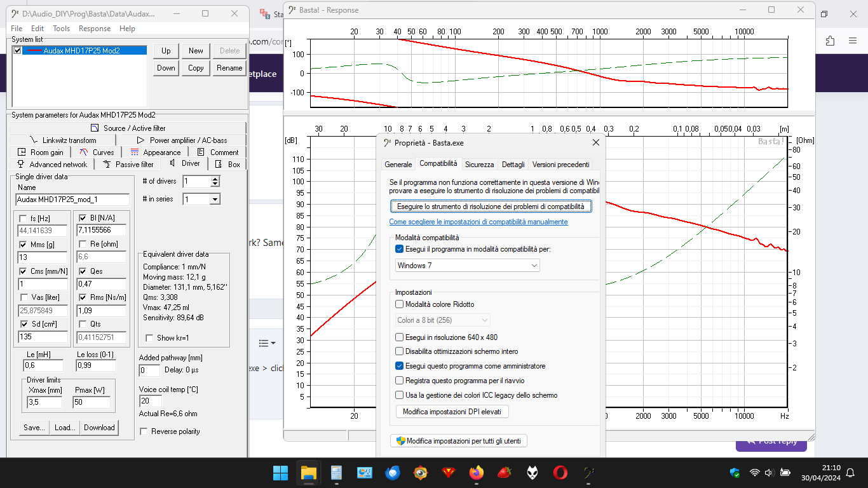This screenshot has height=488, width=868.
Task: Open browser extensions puzzle icon
Action: click(x=830, y=41)
